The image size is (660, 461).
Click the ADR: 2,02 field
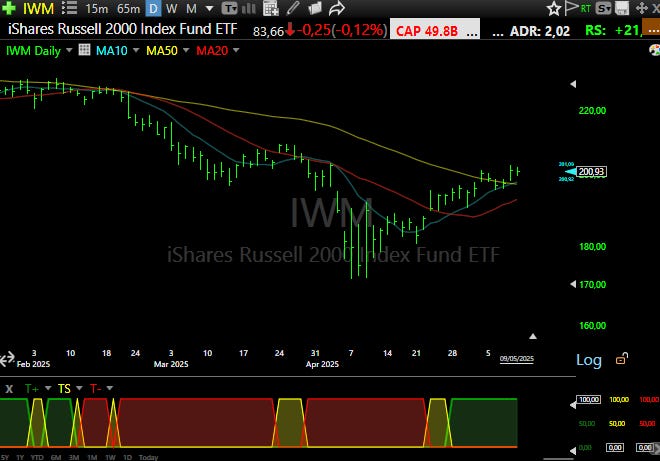(540, 31)
